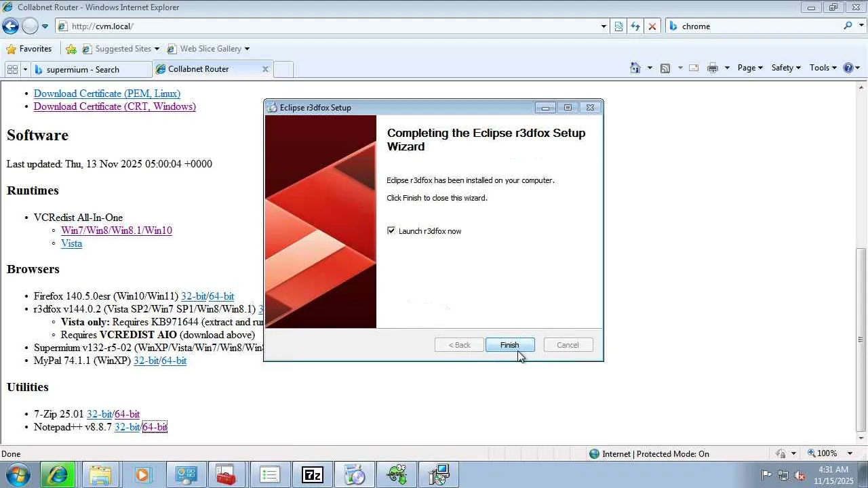Click Add to Favorites Bar icon
Viewport: 868px width, 488px height.
[71, 49]
